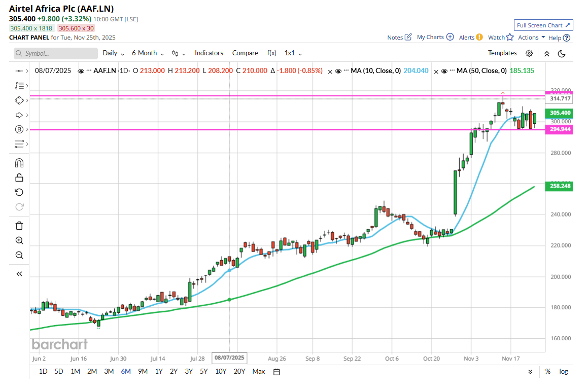Open the Daily frequency dropdown
This screenshot has width=587, height=392.
click(112, 53)
